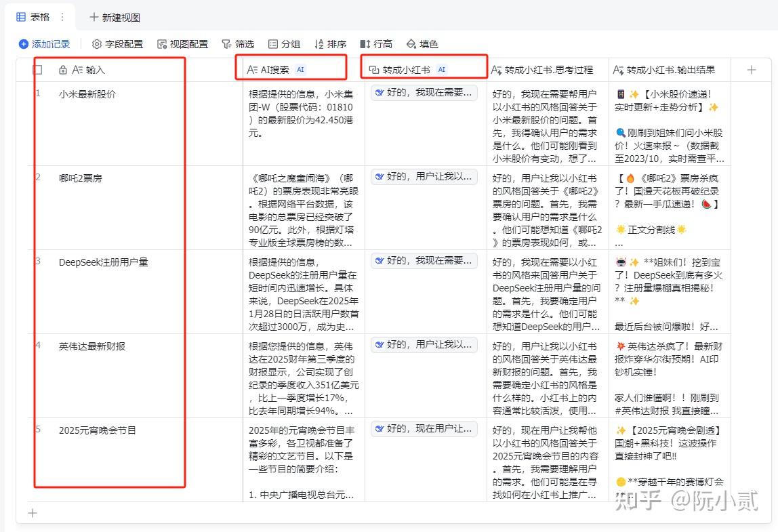The image size is (778, 532).
Task: Select row number 2
Action: pyautogui.click(x=38, y=177)
